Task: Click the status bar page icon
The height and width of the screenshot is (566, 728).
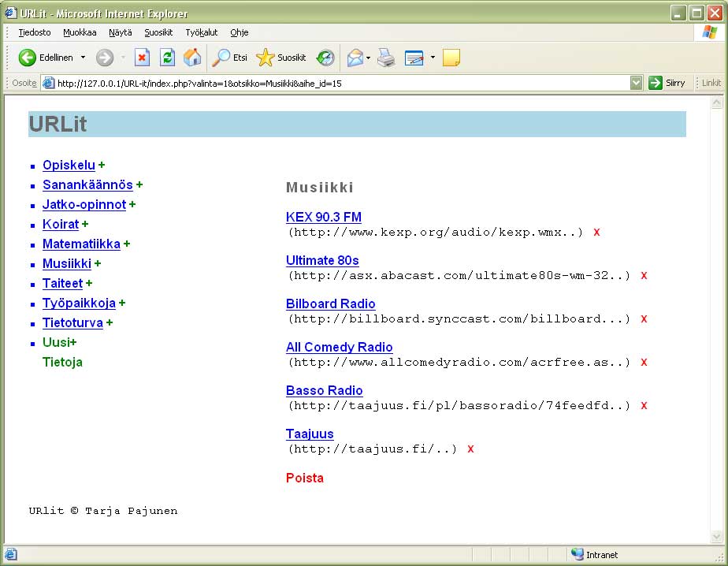Action: click(x=11, y=554)
